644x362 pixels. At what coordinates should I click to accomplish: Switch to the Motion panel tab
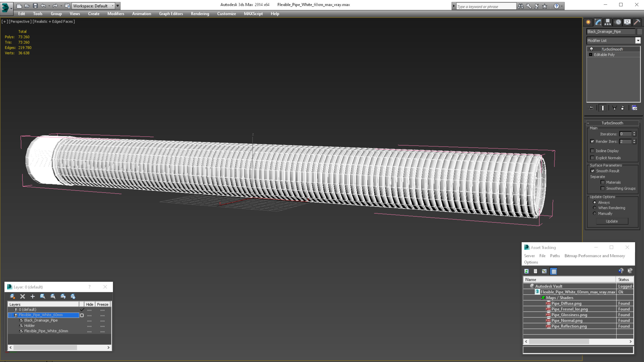tap(617, 22)
